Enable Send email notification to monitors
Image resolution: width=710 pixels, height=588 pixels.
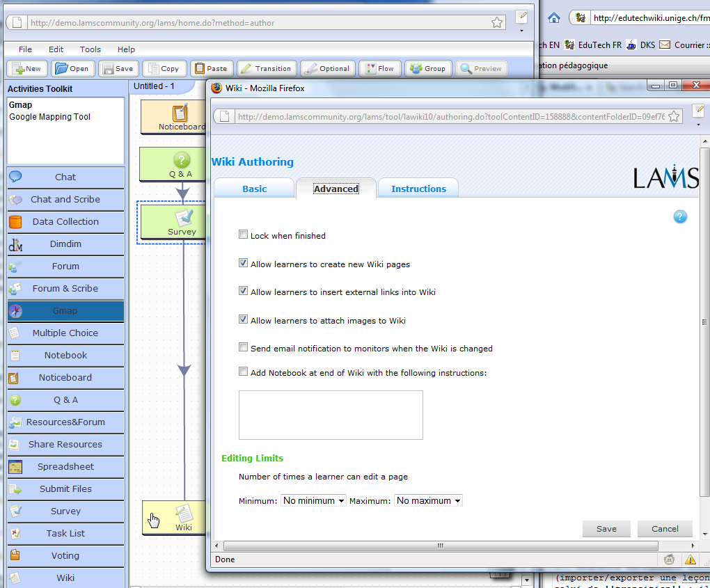tap(243, 347)
